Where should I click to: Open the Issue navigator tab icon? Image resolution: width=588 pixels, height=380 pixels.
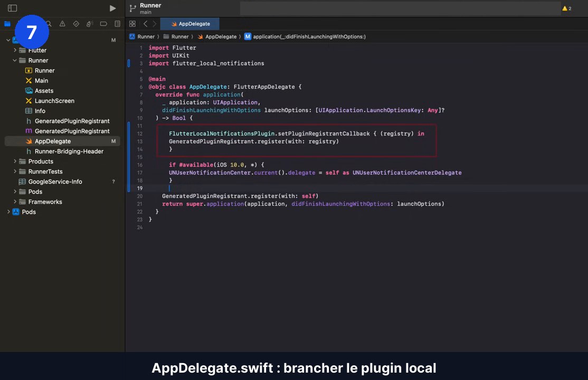coord(62,24)
